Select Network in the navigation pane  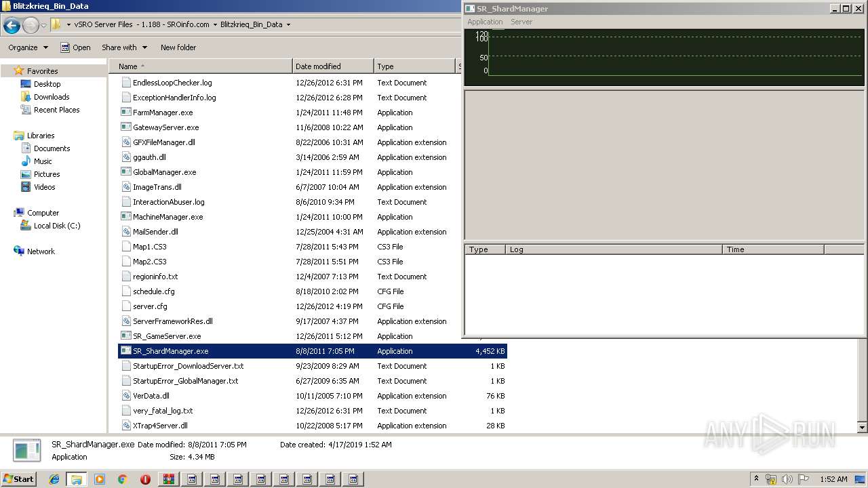[x=41, y=251]
